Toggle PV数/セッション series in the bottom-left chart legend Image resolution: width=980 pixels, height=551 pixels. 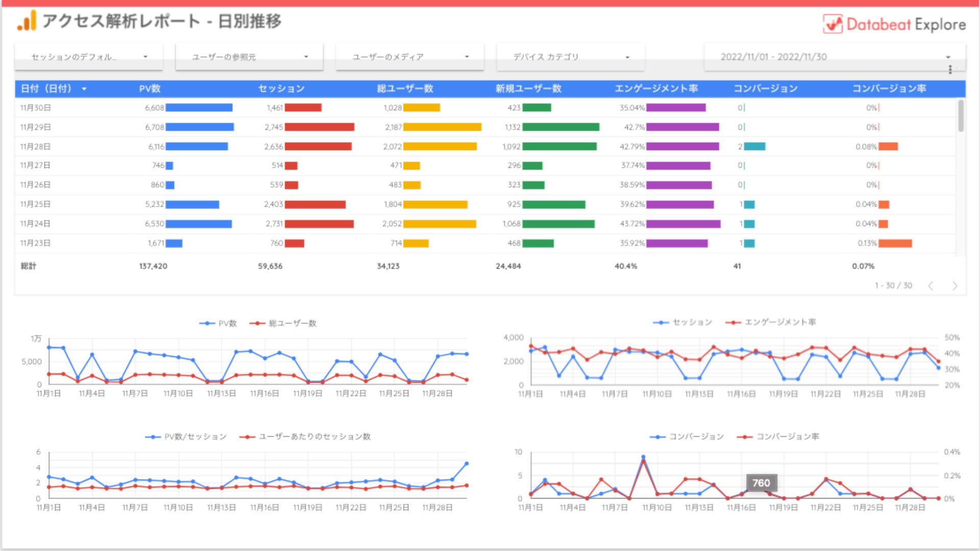(195, 437)
